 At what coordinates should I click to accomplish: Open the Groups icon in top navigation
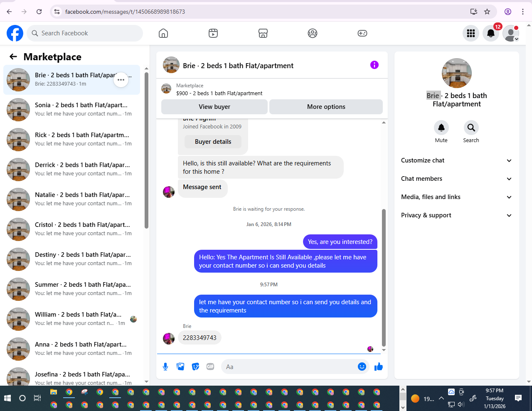313,33
